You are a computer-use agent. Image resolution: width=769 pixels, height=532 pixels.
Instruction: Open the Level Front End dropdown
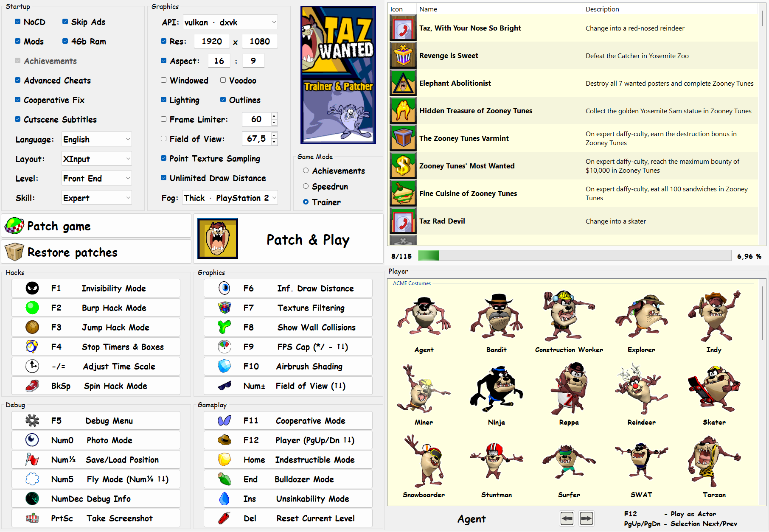click(97, 178)
